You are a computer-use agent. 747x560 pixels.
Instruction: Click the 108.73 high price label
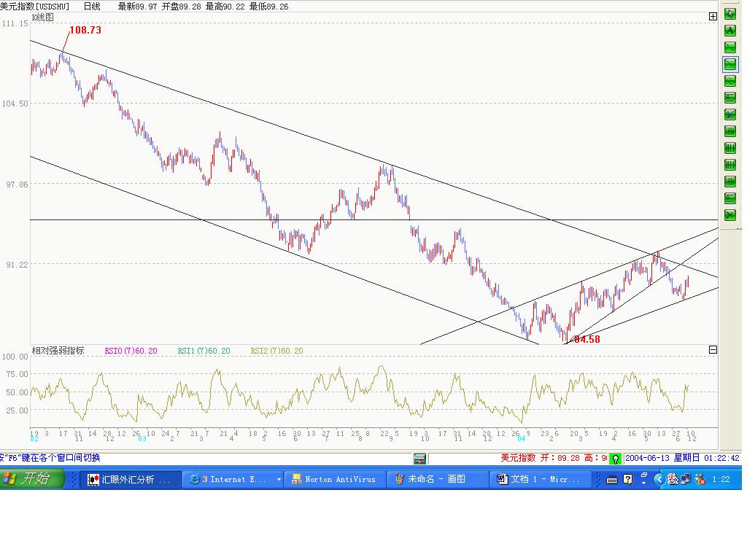point(85,30)
